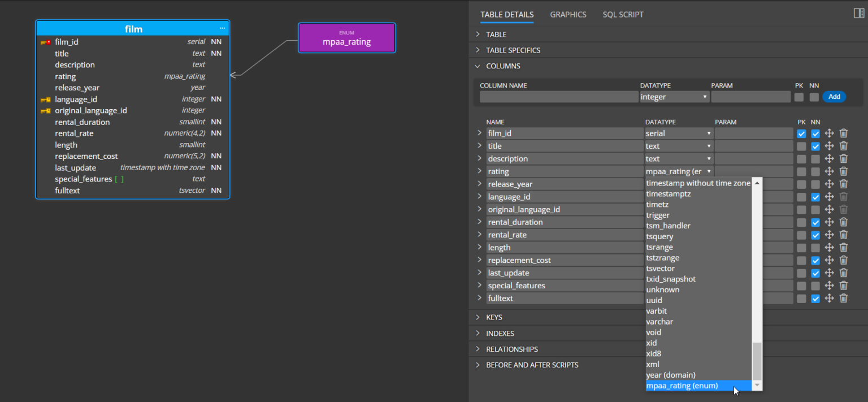Delete the fulltext column with trash icon

(843, 298)
